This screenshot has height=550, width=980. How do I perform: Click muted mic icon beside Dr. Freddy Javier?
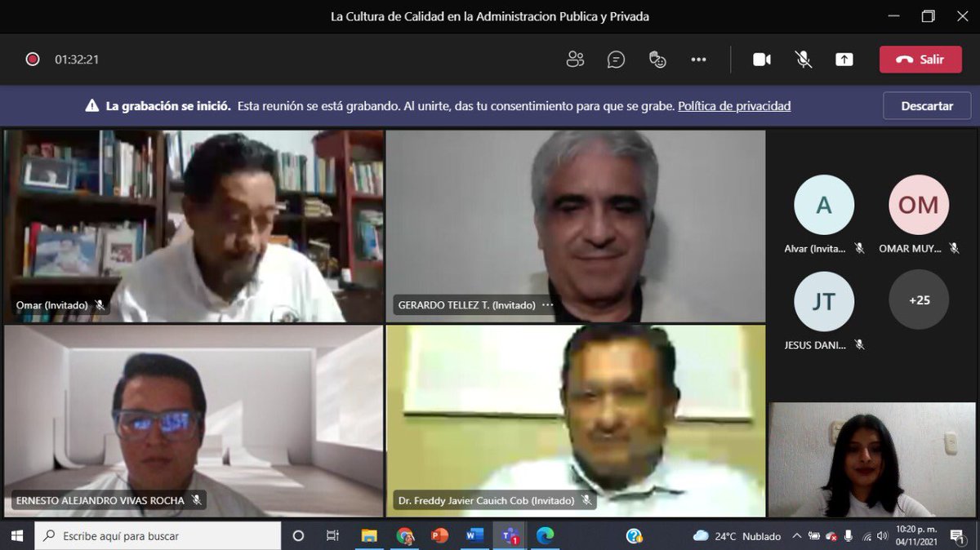coord(586,500)
